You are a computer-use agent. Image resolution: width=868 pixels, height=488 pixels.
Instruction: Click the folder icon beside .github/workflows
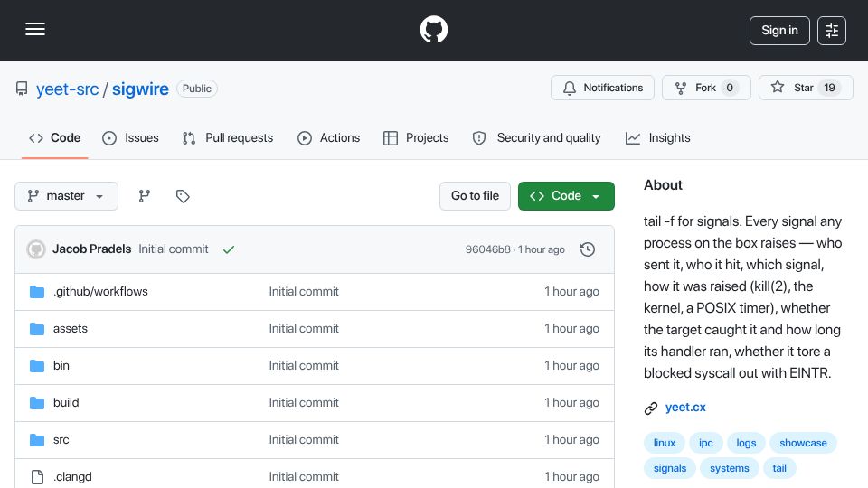(37, 292)
